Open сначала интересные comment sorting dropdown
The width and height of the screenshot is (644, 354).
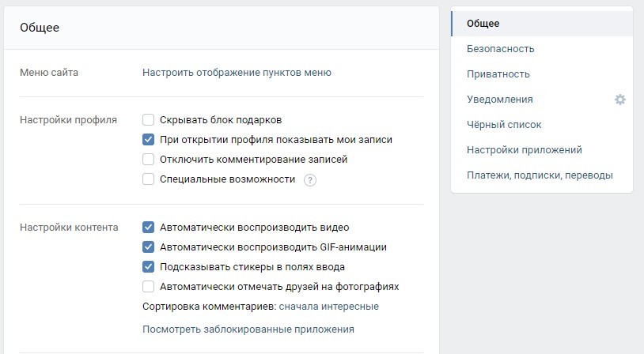click(328, 307)
